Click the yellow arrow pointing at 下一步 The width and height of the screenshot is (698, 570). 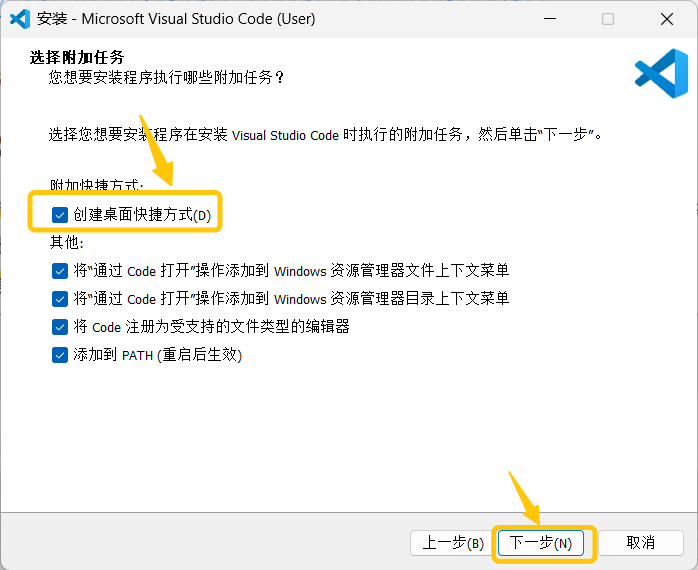[x=524, y=497]
